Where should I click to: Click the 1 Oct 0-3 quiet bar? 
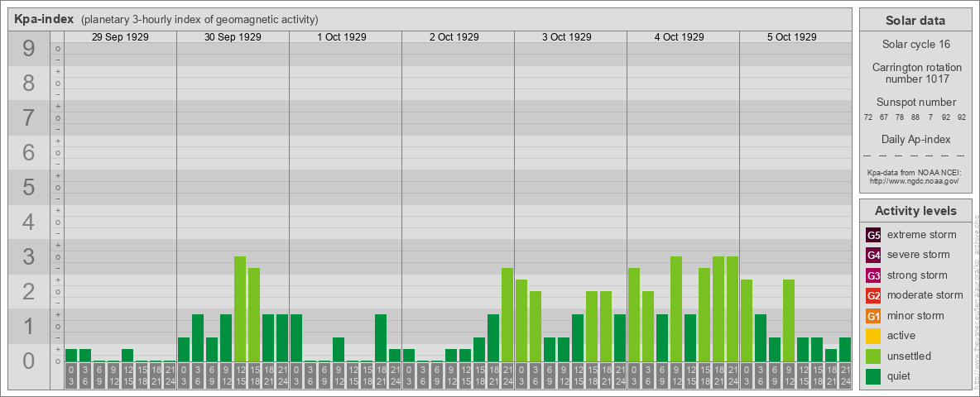click(296, 337)
